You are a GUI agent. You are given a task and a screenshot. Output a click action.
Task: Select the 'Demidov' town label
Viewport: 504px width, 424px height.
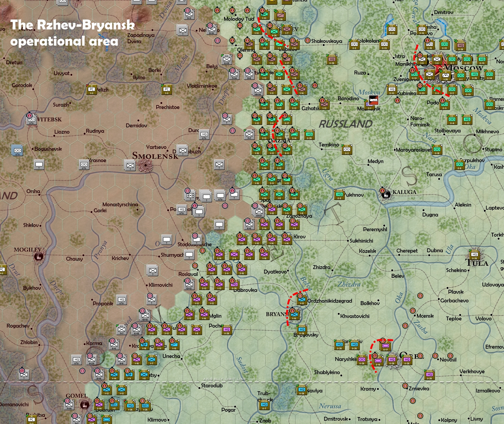(x=136, y=126)
